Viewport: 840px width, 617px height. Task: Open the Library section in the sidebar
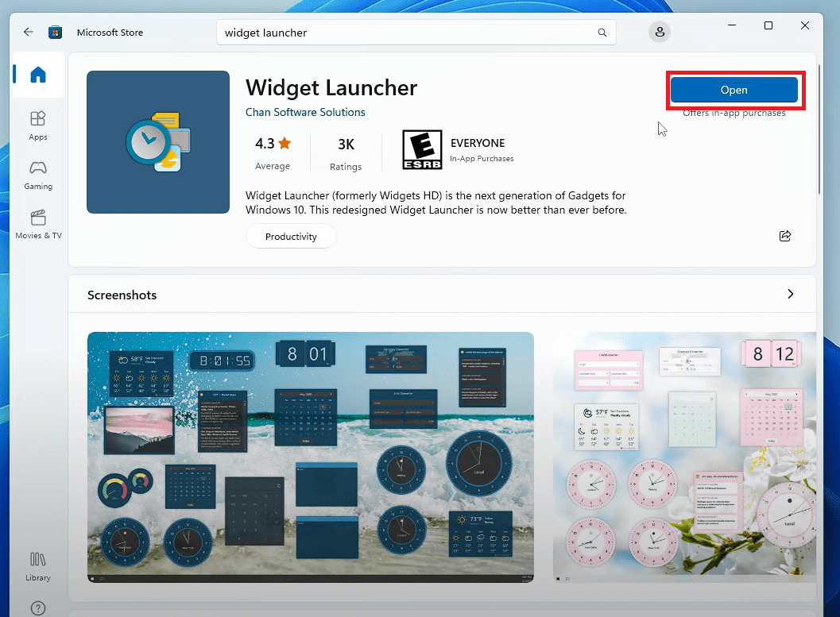coord(37,565)
